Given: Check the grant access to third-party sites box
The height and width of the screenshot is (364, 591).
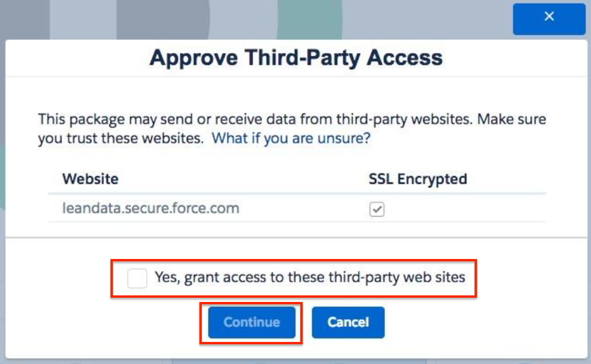Looking at the screenshot, I should coord(137,278).
